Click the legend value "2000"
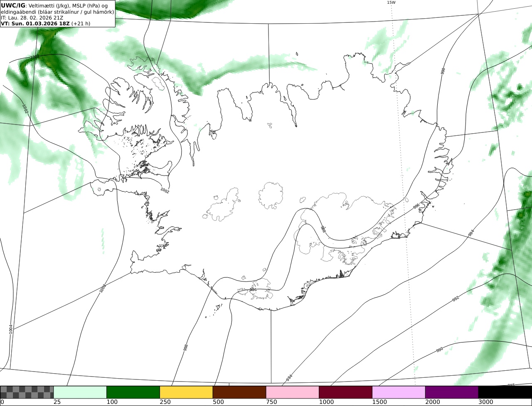 click(x=433, y=402)
